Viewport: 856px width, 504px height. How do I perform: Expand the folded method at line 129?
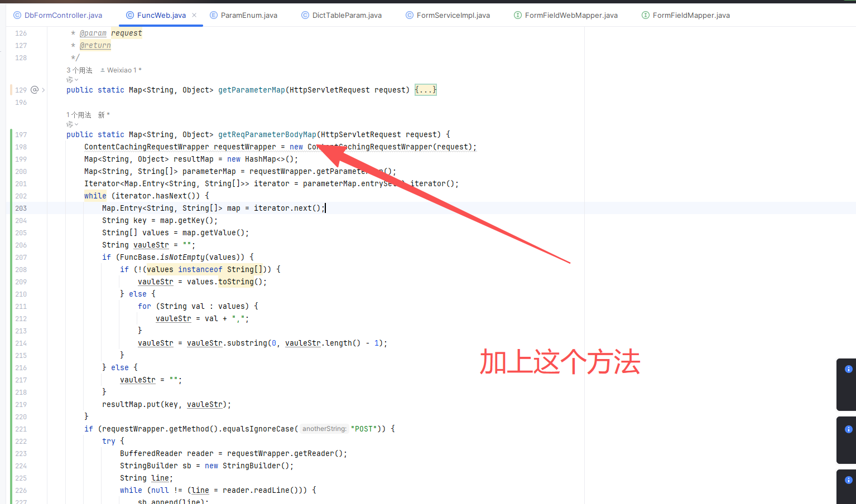point(44,90)
